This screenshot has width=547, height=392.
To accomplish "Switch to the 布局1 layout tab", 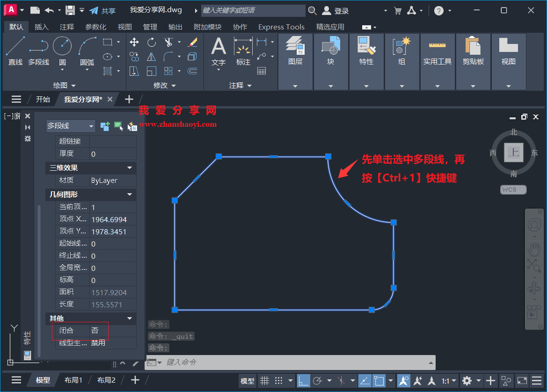I will coord(73,380).
